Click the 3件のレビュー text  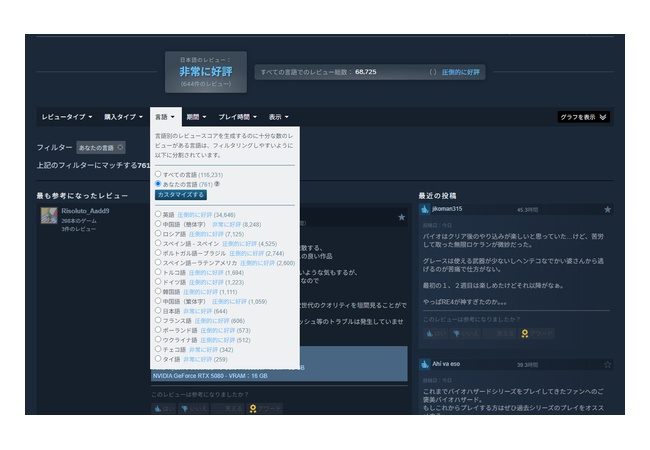78,229
